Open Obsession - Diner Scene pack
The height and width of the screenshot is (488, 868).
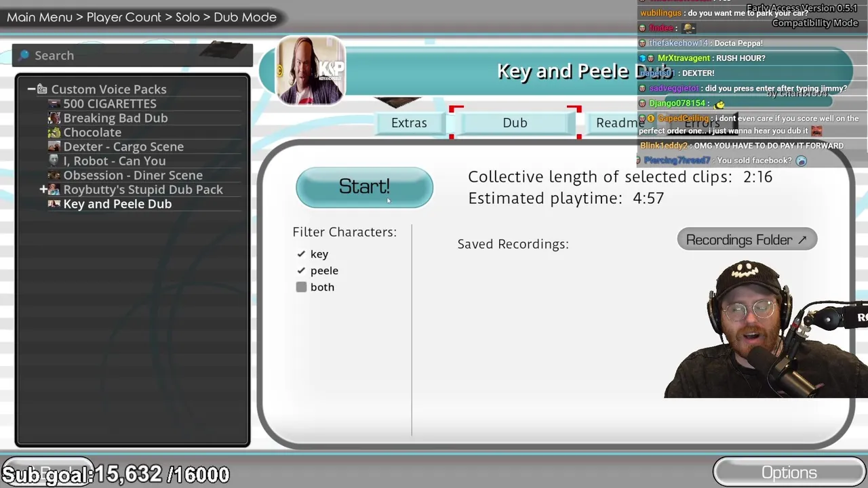133,175
